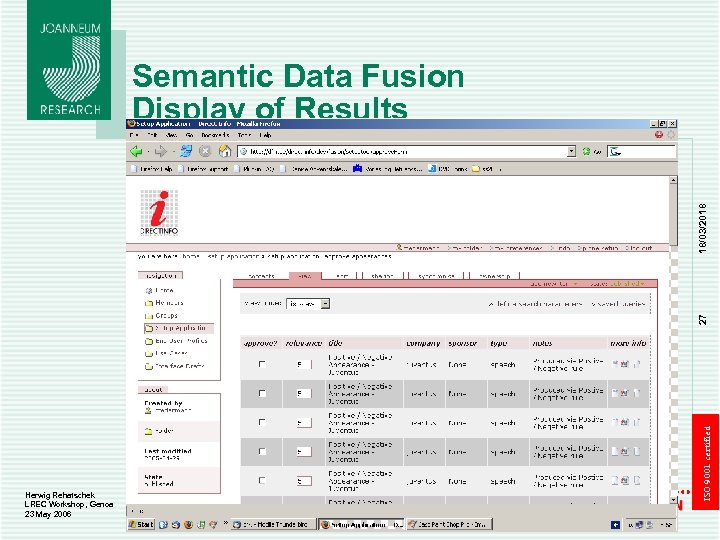The height and width of the screenshot is (540, 720).
Task: Switch to the edit tab
Action: [x=342, y=276]
